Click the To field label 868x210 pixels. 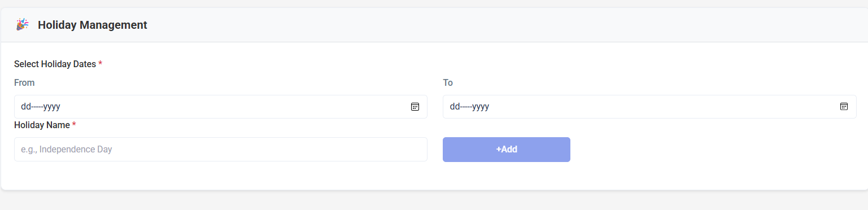(x=448, y=83)
